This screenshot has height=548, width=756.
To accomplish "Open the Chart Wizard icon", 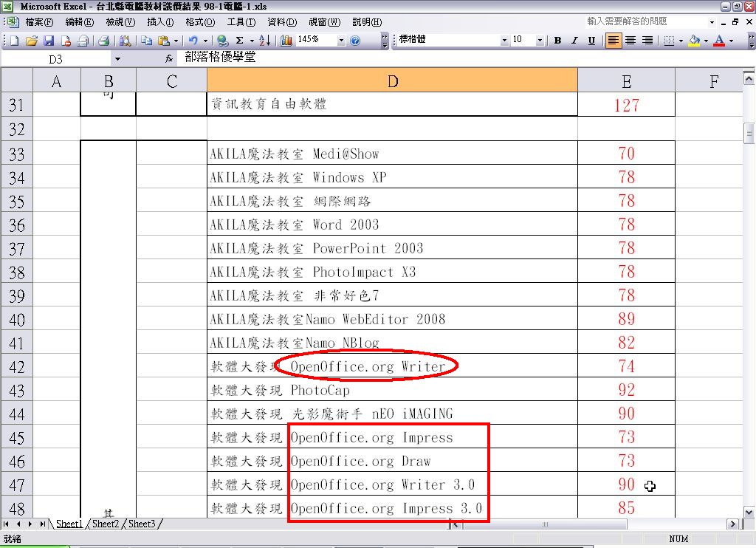I will [x=286, y=41].
